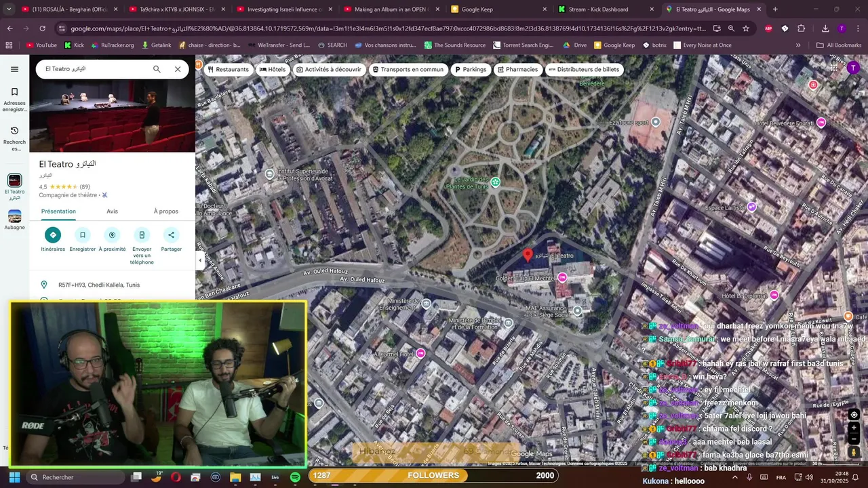
Task: Open the El Teatro theater photo
Action: click(113, 116)
